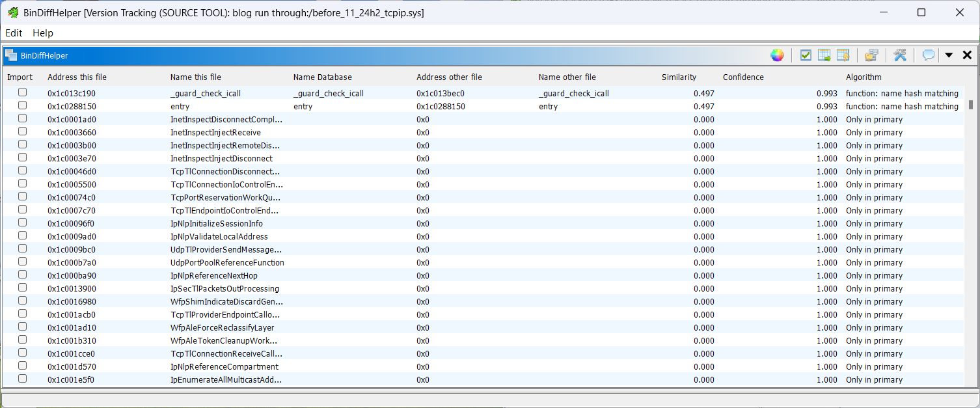This screenshot has width=980, height=408.
Task: Enable import for UdpPortPoolReferenceFunction
Action: [22, 262]
